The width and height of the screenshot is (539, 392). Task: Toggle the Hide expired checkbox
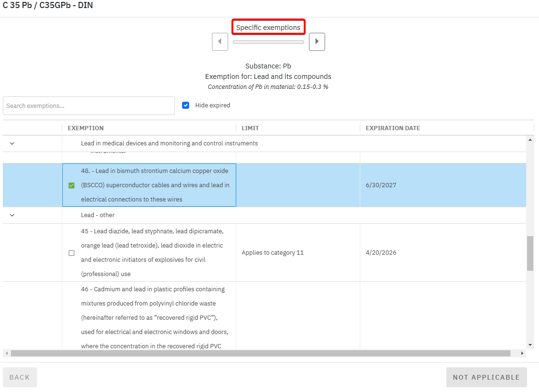[186, 105]
